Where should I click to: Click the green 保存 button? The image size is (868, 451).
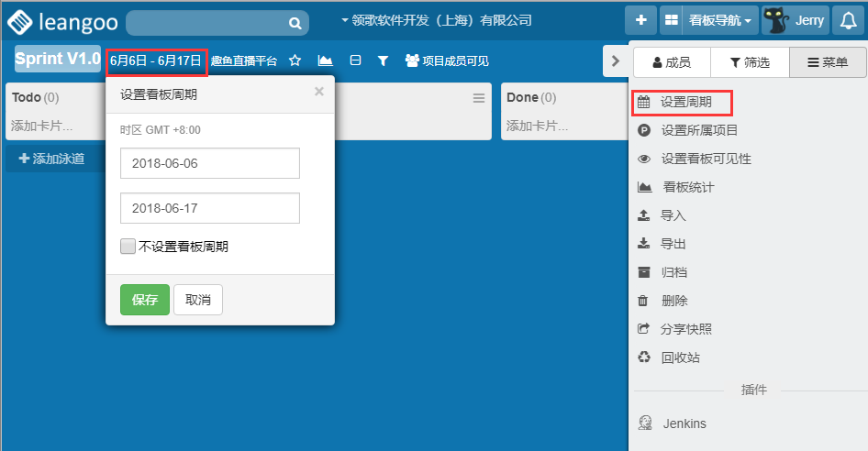pyautogui.click(x=145, y=300)
